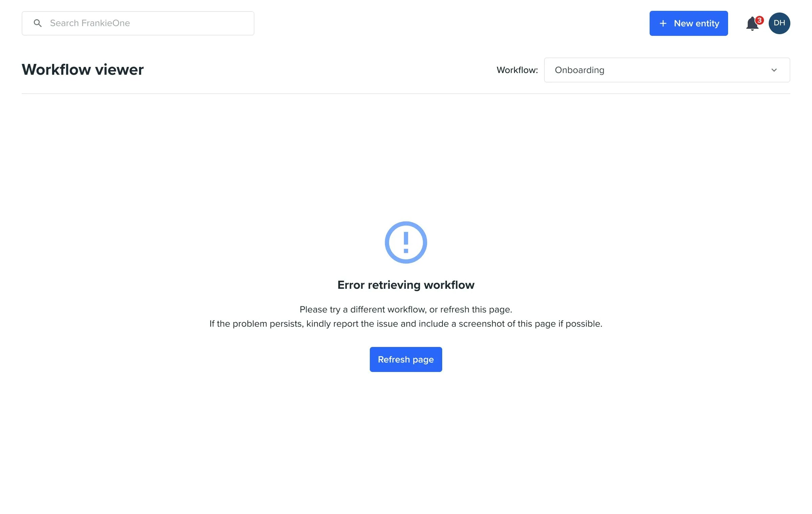Open the notifications bell
This screenshot has width=812, height=514.
tap(751, 24)
